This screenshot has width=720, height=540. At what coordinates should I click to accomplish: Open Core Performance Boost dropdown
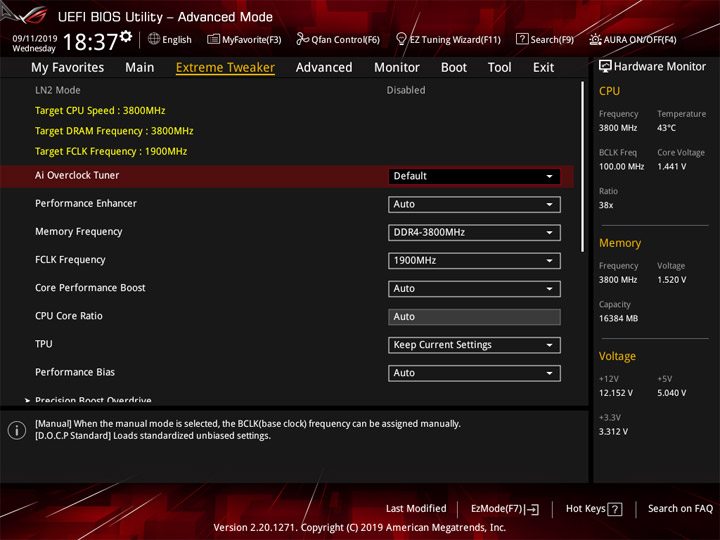(x=474, y=289)
